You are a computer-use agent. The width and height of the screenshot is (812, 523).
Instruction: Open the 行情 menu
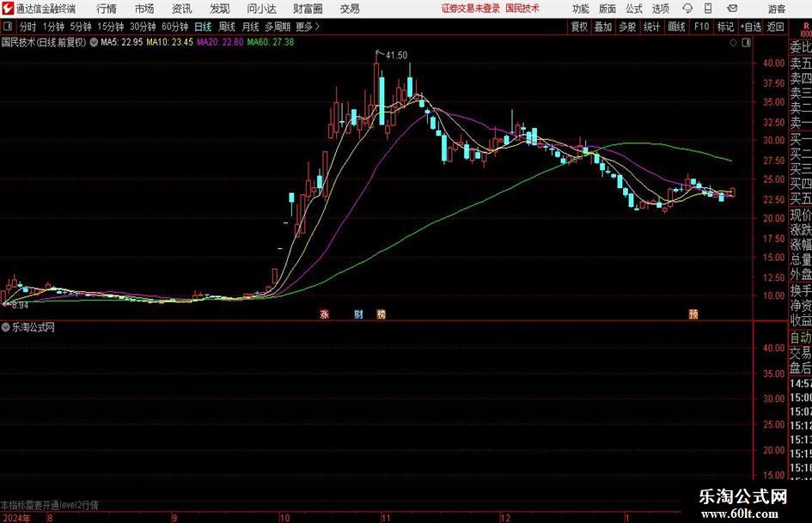tap(107, 9)
